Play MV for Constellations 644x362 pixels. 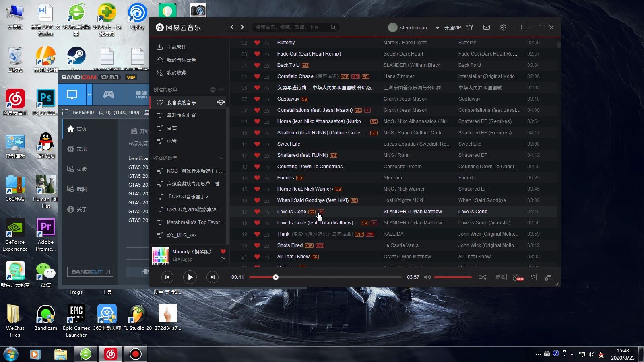click(367, 110)
